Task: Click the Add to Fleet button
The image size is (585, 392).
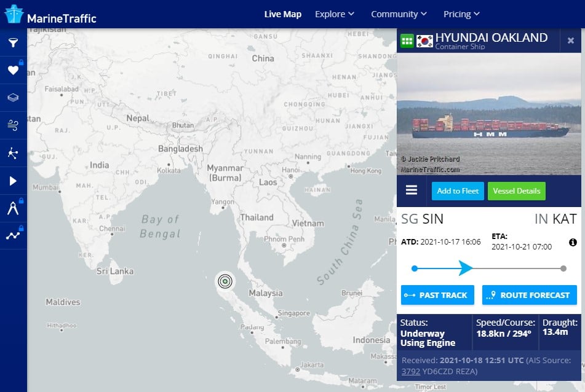Action: (458, 191)
